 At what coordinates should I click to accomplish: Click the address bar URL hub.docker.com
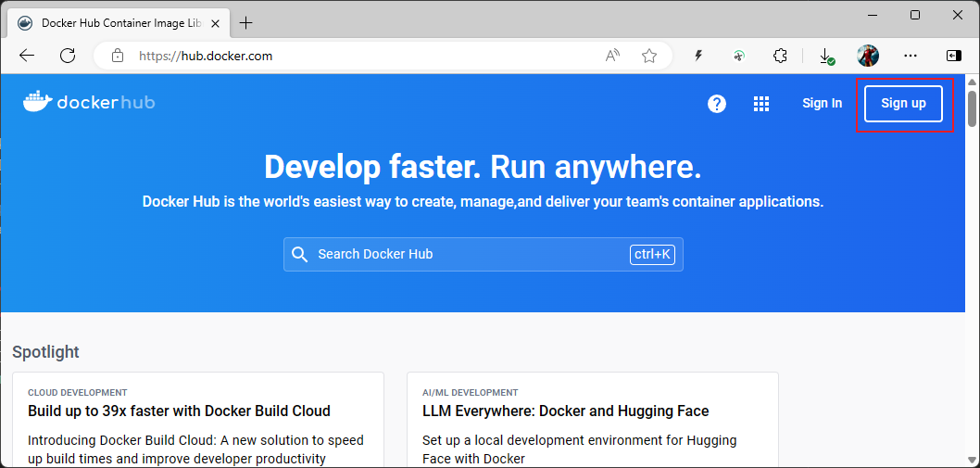pos(206,56)
